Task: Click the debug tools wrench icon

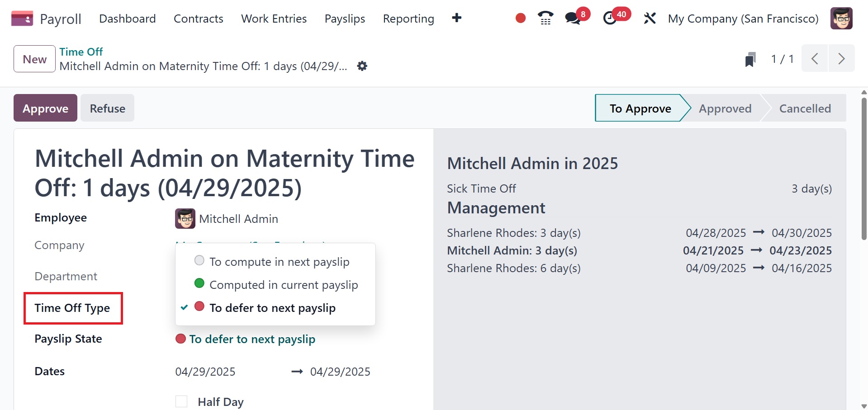Action: [x=650, y=19]
